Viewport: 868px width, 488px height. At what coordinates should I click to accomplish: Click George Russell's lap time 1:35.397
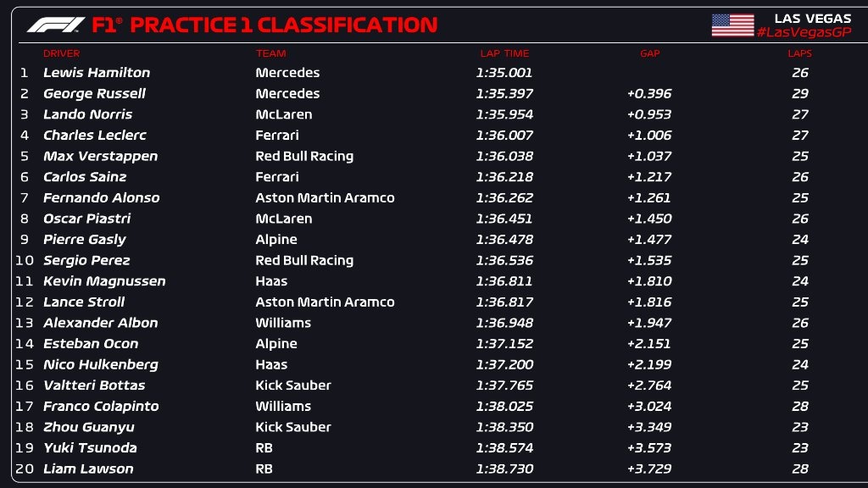tap(504, 93)
